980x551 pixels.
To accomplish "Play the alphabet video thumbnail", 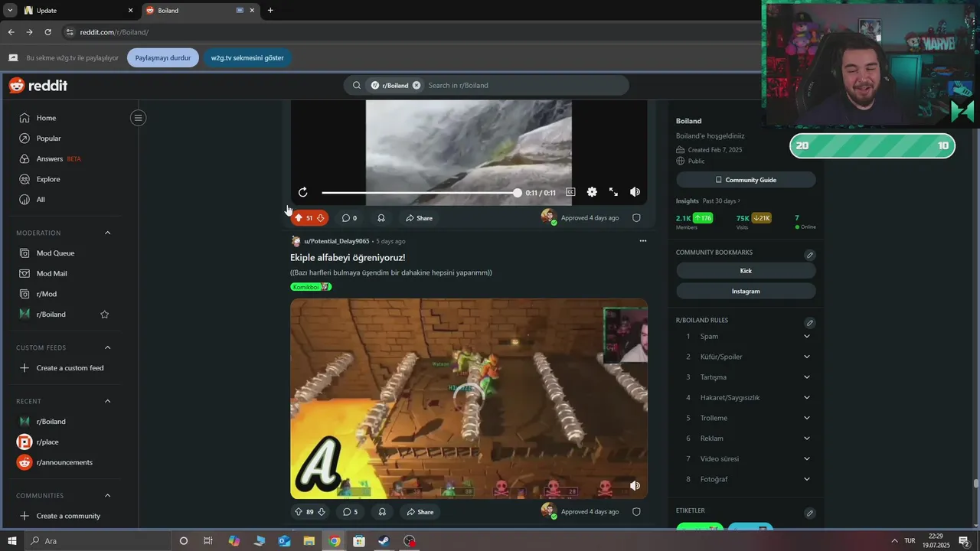I will coord(469,399).
